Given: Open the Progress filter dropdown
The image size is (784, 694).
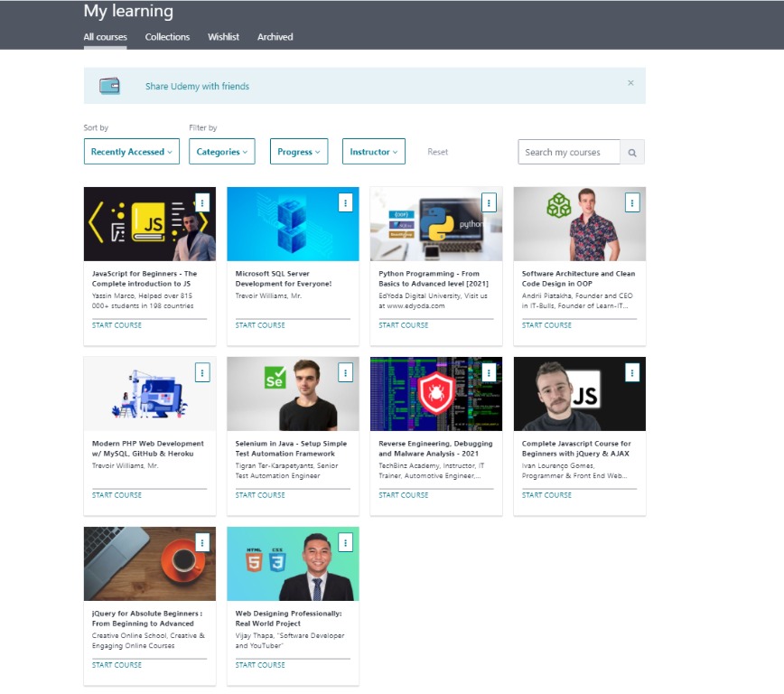Looking at the screenshot, I should (298, 151).
